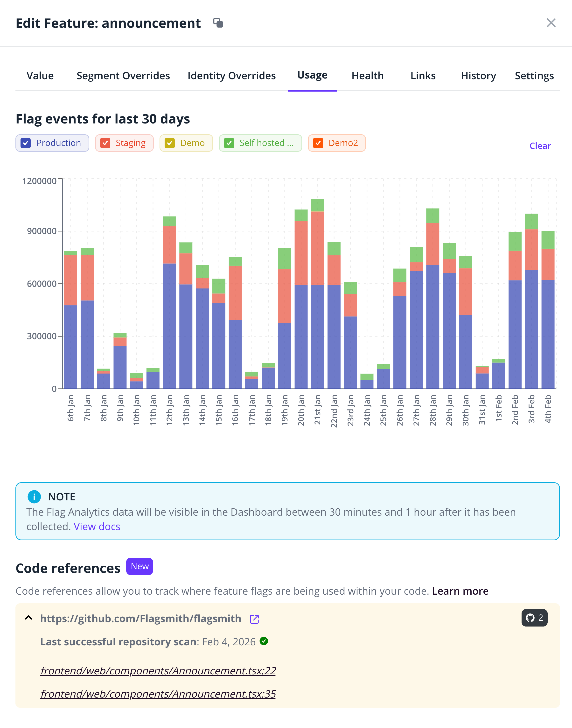The height and width of the screenshot is (728, 572).
Task: Disable the Demo2 environment filter
Action: [318, 143]
